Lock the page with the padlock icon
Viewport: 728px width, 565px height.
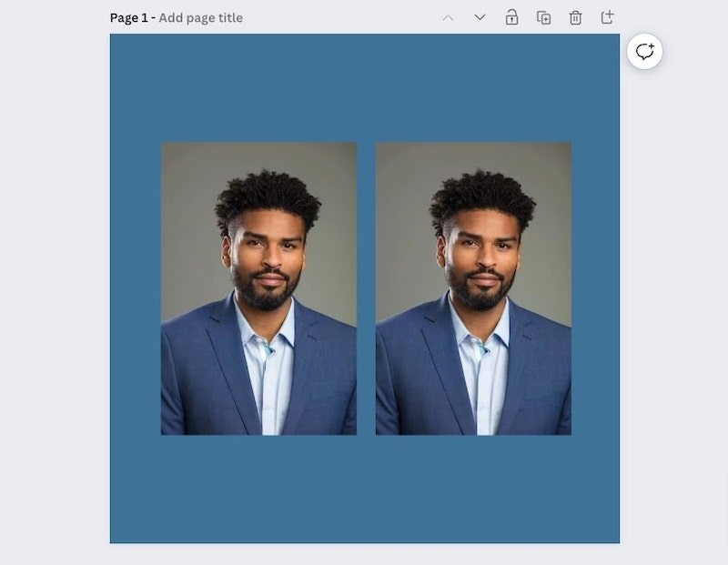511,17
